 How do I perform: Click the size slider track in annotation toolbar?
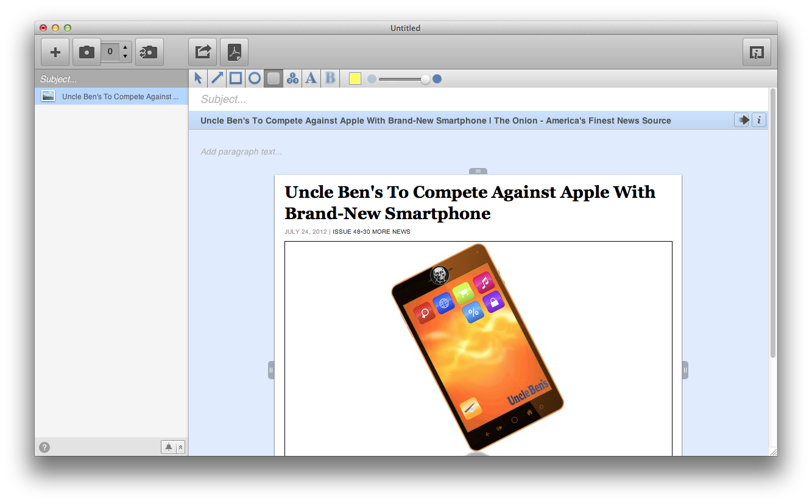click(399, 79)
